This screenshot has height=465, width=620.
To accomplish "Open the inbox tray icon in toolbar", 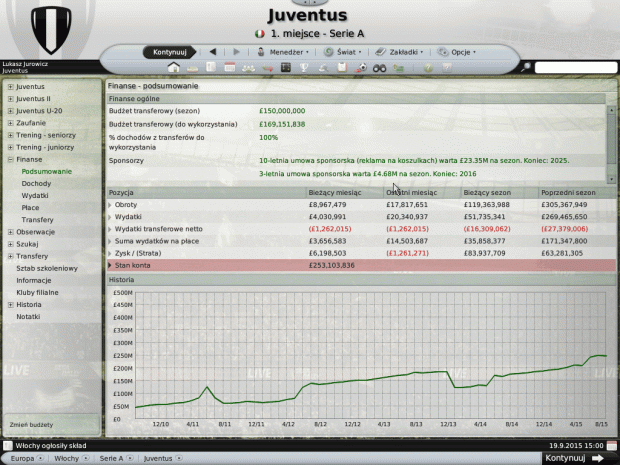I will click(193, 68).
